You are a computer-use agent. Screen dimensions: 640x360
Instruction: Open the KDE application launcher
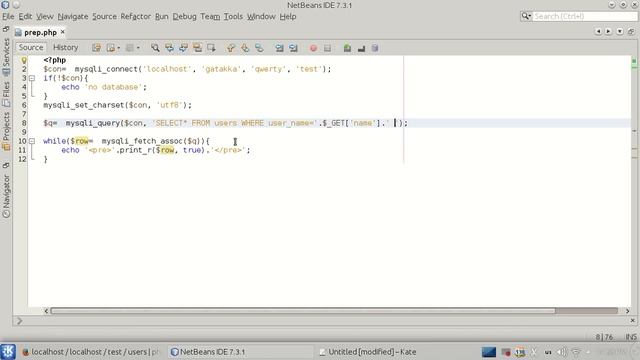[x=8, y=351]
